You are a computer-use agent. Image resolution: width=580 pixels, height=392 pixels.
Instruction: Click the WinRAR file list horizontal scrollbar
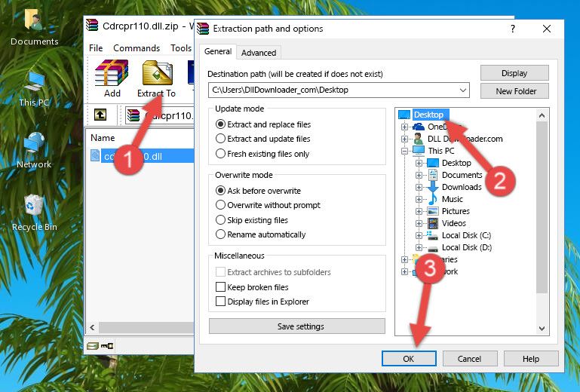tap(146, 327)
